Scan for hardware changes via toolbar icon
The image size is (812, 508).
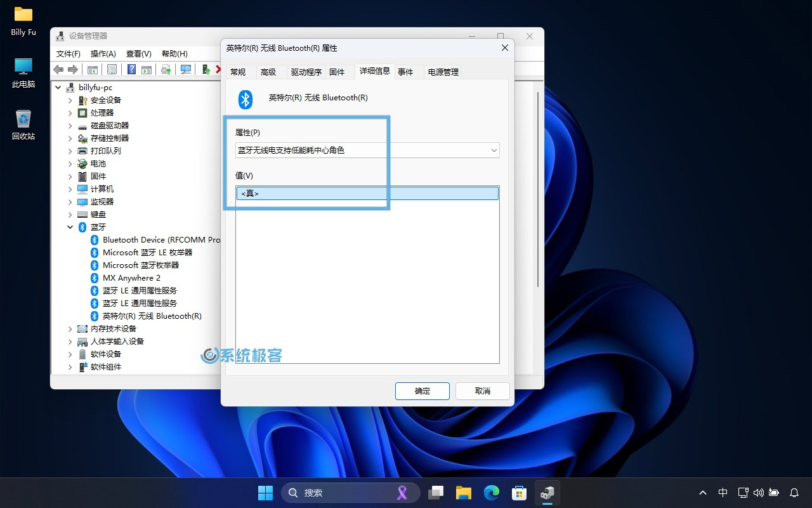(186, 69)
